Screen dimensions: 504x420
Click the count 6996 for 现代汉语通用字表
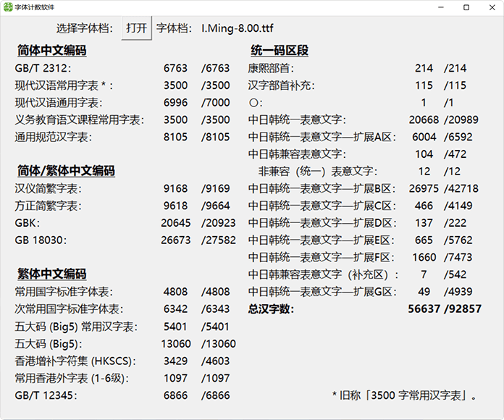(175, 103)
